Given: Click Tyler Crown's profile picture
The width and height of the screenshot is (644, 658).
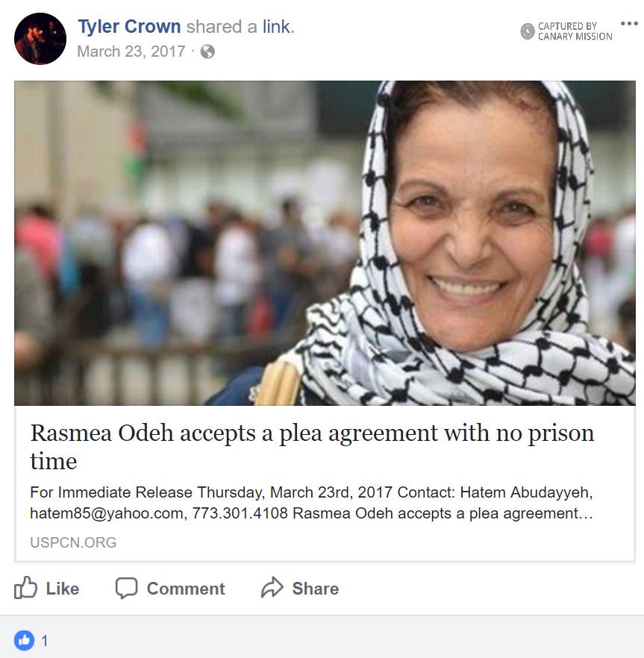Looking at the screenshot, I should click(40, 39).
